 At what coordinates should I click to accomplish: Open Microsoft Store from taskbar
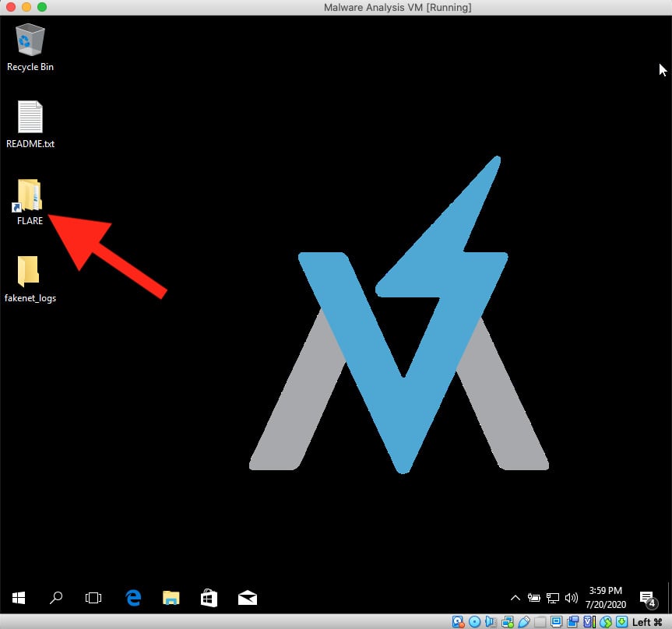pyautogui.click(x=209, y=598)
